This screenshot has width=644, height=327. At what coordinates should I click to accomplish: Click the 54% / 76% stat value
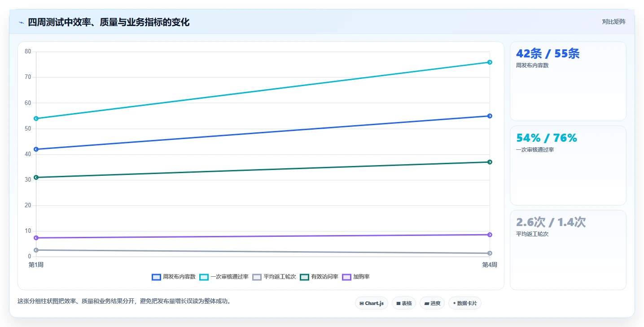point(547,138)
